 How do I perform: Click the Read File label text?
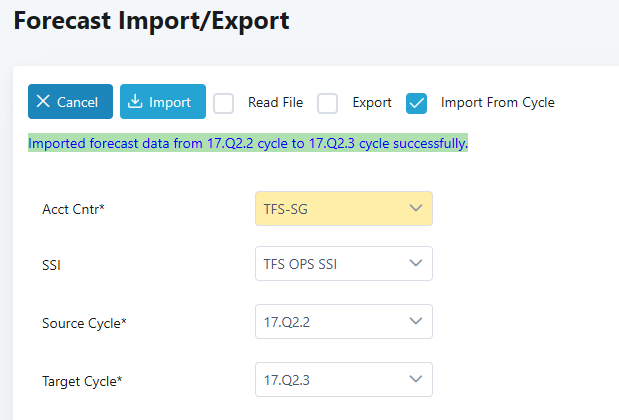point(275,102)
